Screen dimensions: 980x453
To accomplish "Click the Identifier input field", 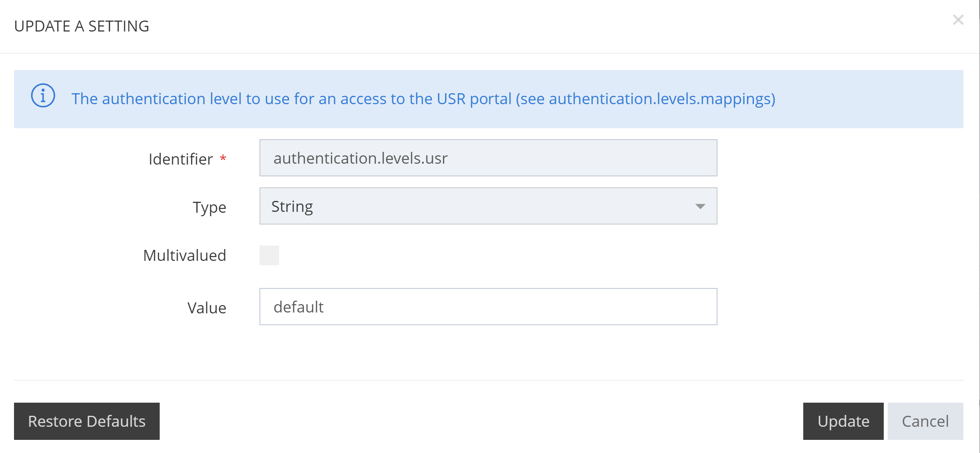I will click(x=488, y=158).
